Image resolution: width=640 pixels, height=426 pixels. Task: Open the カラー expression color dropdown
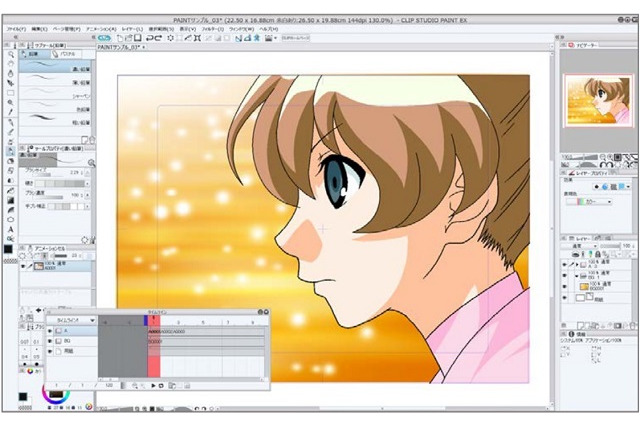[589, 202]
